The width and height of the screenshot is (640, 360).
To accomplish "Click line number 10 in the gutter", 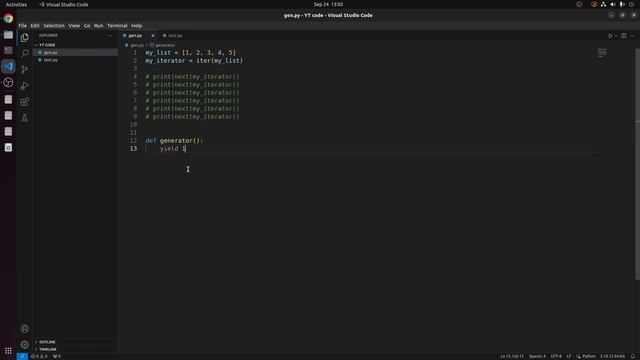I will (133, 124).
